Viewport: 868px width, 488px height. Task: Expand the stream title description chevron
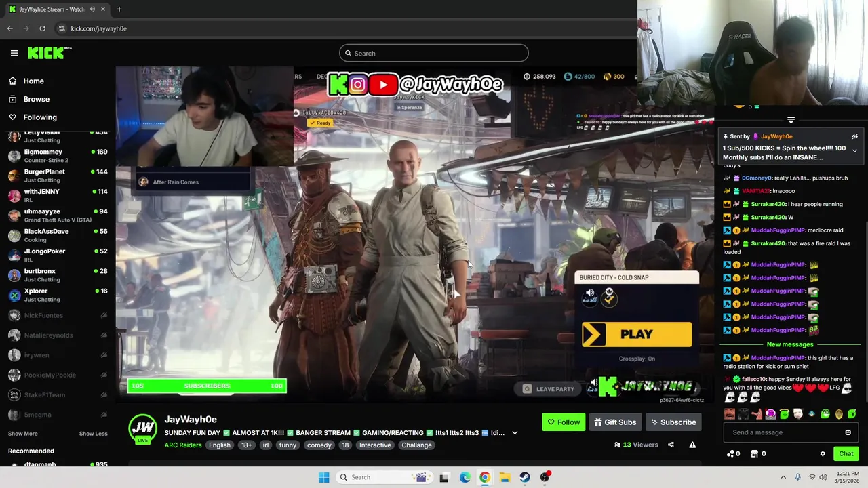point(515,433)
